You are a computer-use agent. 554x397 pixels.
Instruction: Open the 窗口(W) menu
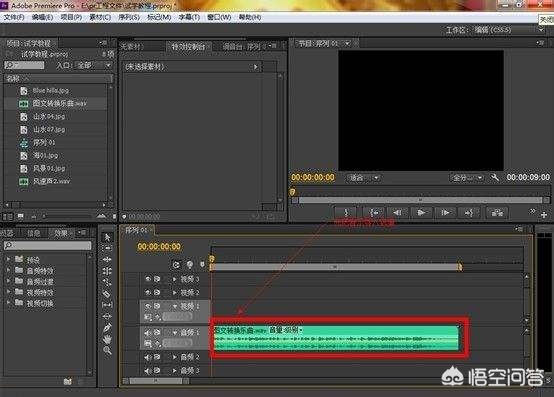[x=219, y=17]
